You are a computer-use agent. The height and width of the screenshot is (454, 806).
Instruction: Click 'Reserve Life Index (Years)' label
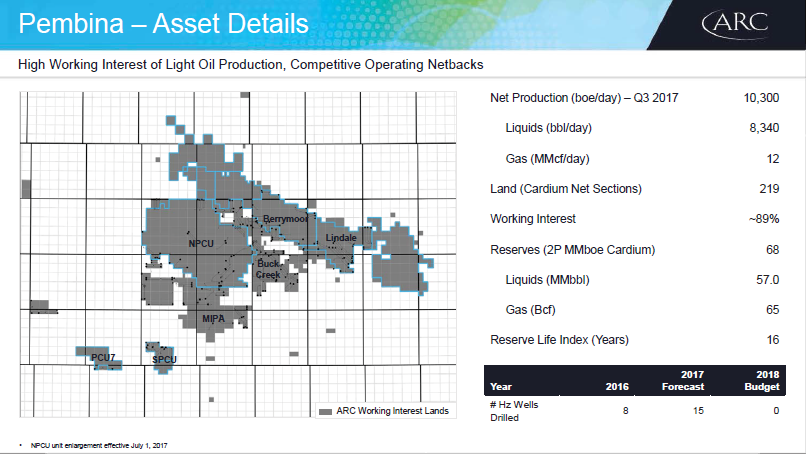(x=559, y=340)
